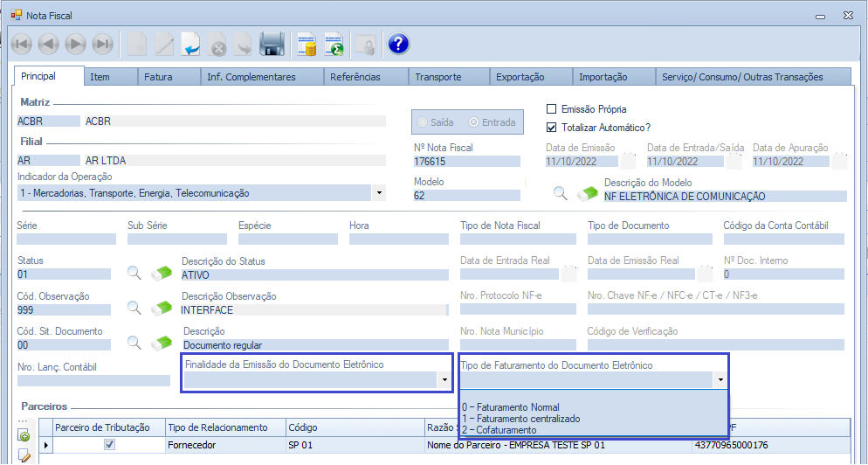Click the floppy disk Save icon
This screenshot has width=868, height=465.
272,44
